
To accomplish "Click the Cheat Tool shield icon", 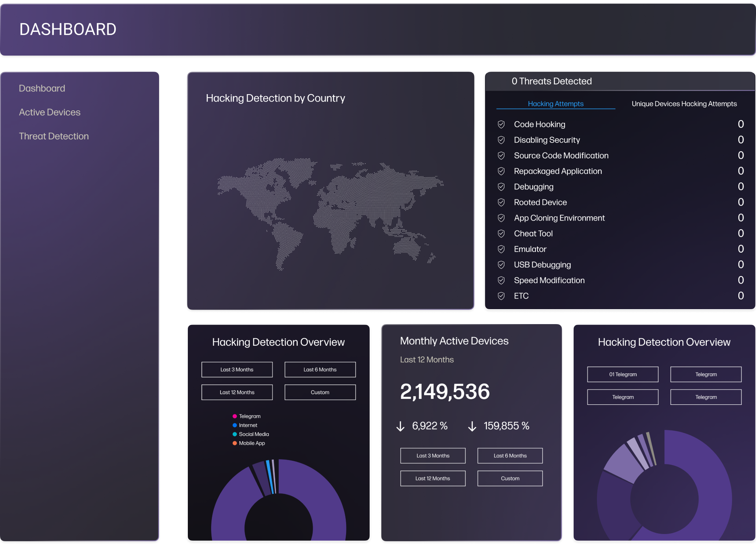I will [502, 233].
